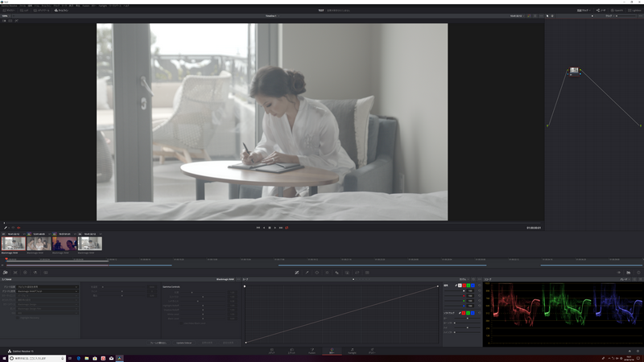644x362 pixels.
Task: Open the Motion Effects palette
Action: coord(46,273)
